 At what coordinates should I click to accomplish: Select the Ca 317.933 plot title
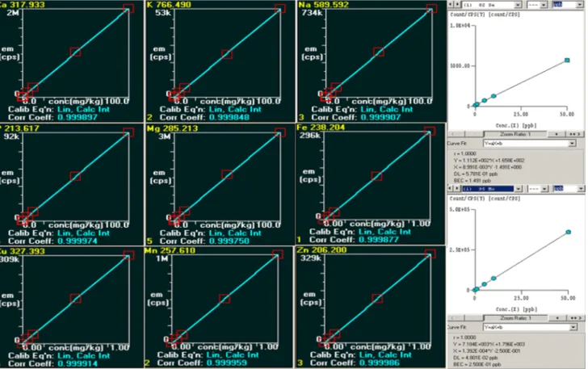point(23,5)
